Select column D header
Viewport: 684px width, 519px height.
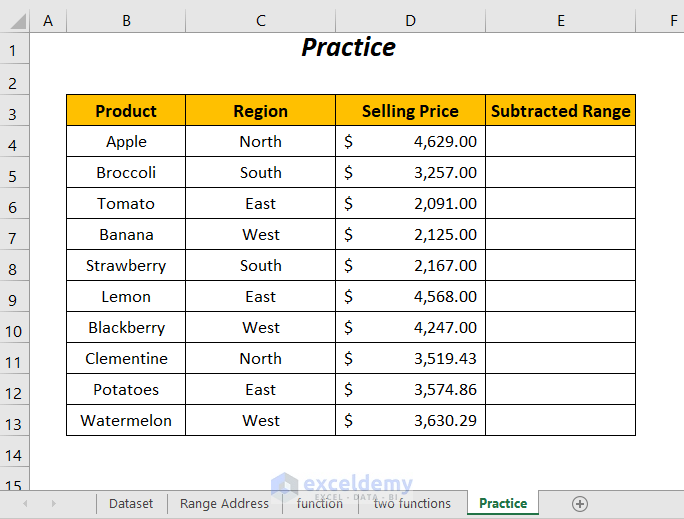(410, 20)
